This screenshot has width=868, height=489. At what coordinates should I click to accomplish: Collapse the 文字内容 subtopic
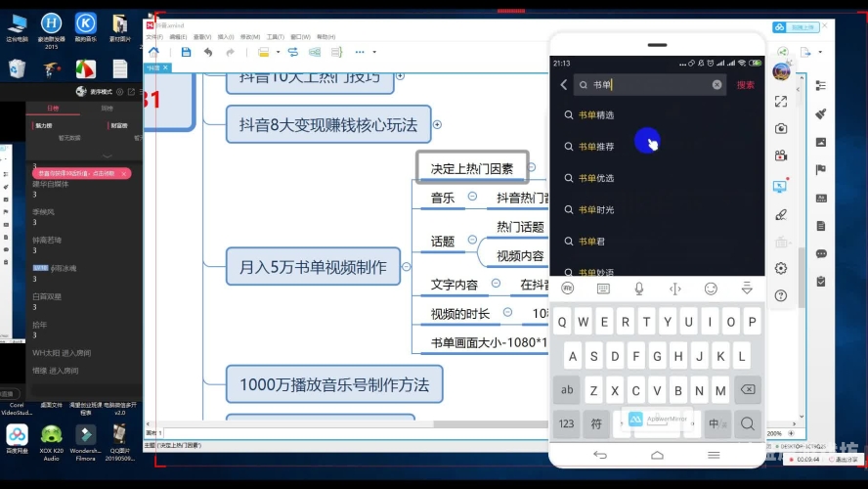pos(496,283)
